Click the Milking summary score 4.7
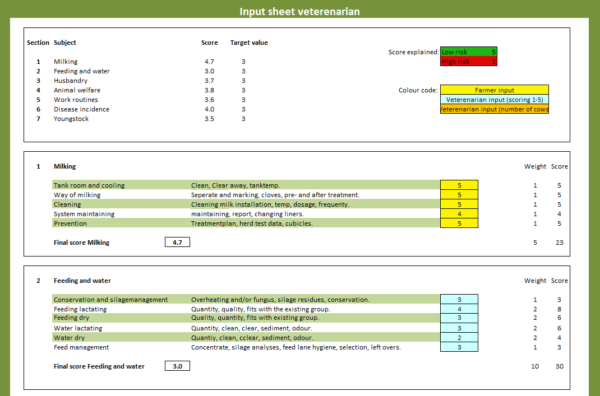 209,62
